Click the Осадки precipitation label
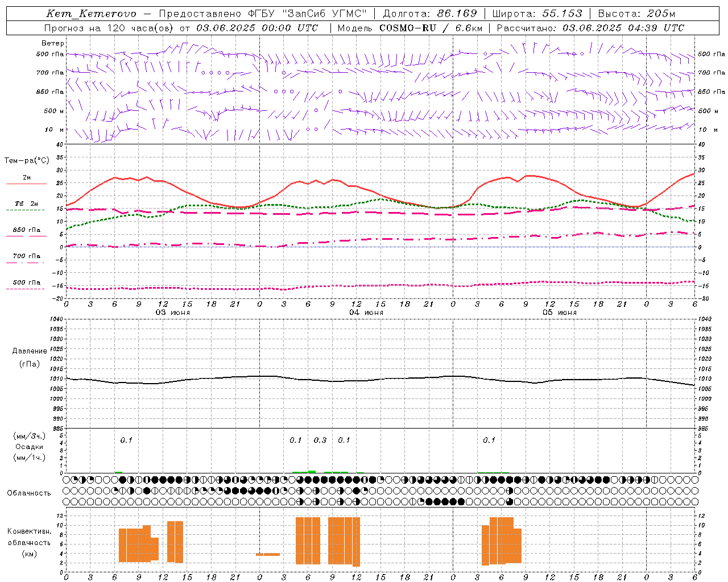Screen dimensions: 728x582 pyautogui.click(x=30, y=447)
